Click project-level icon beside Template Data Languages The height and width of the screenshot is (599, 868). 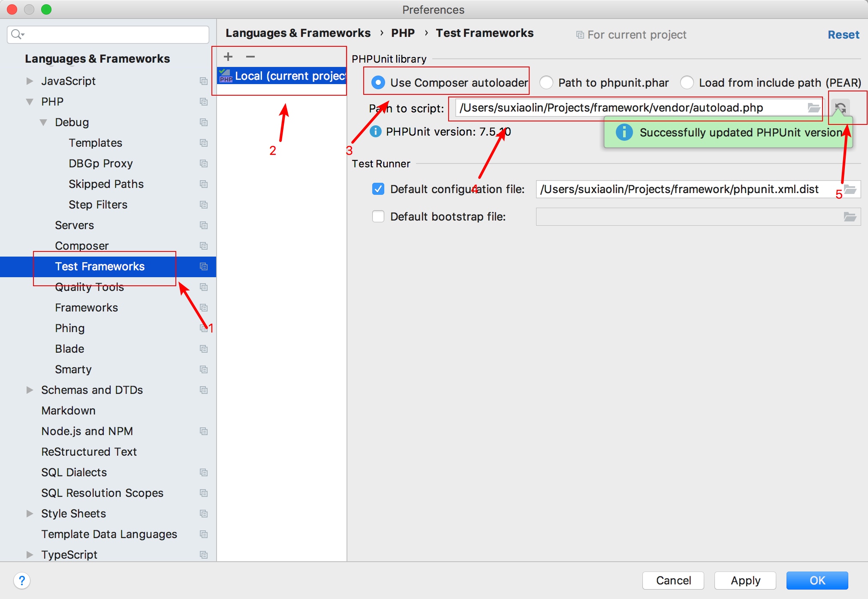tap(204, 534)
